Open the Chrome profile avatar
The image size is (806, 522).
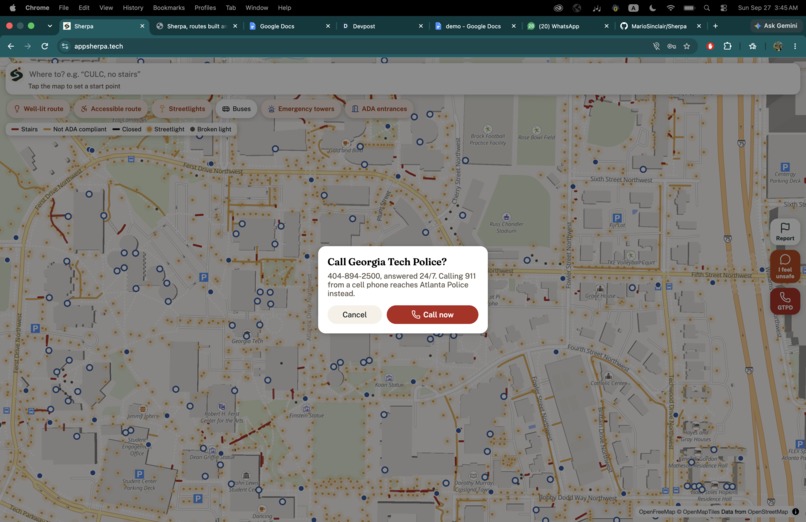click(778, 46)
